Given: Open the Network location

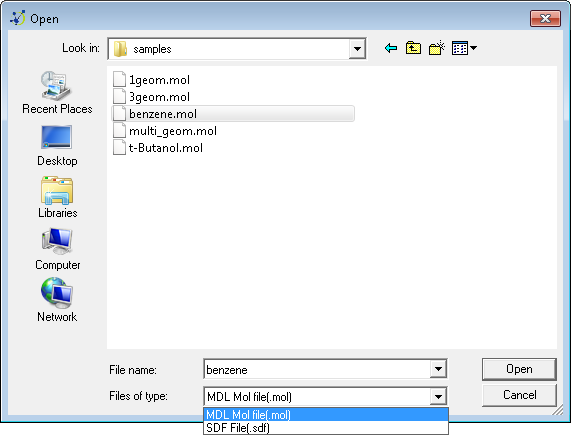Looking at the screenshot, I should tap(57, 300).
